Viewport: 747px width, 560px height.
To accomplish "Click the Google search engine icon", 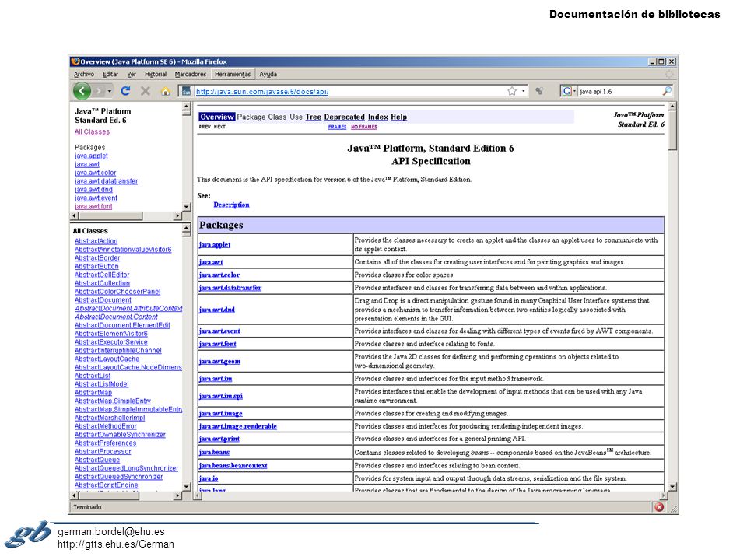I will (566, 91).
